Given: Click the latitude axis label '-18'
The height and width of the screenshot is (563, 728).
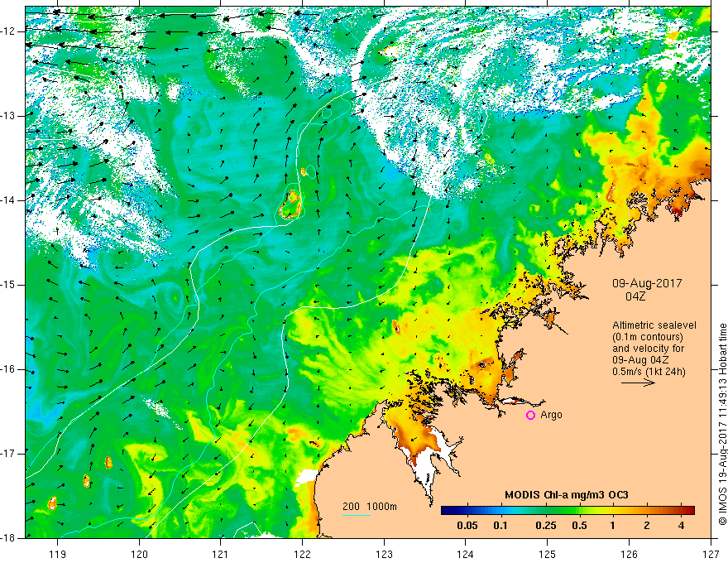Looking at the screenshot, I should coord(8,538).
